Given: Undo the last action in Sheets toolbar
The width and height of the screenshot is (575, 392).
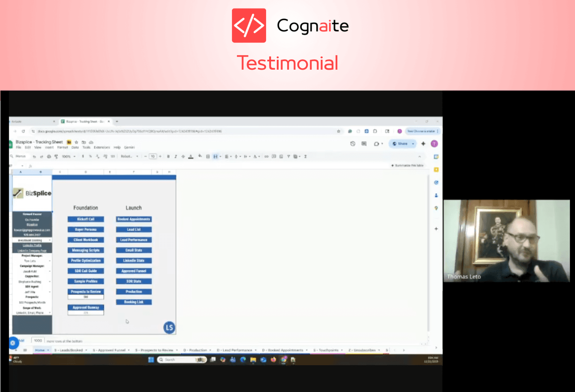Looking at the screenshot, I should 34,157.
